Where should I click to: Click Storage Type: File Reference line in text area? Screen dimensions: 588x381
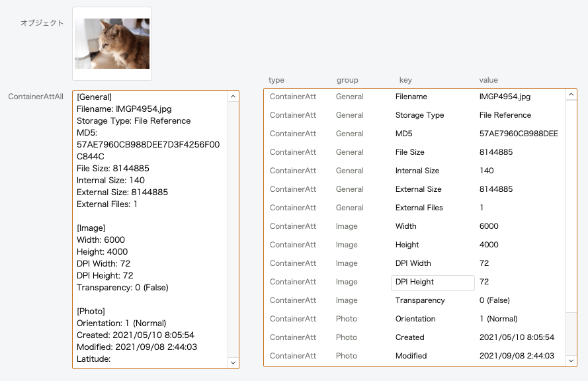click(134, 121)
